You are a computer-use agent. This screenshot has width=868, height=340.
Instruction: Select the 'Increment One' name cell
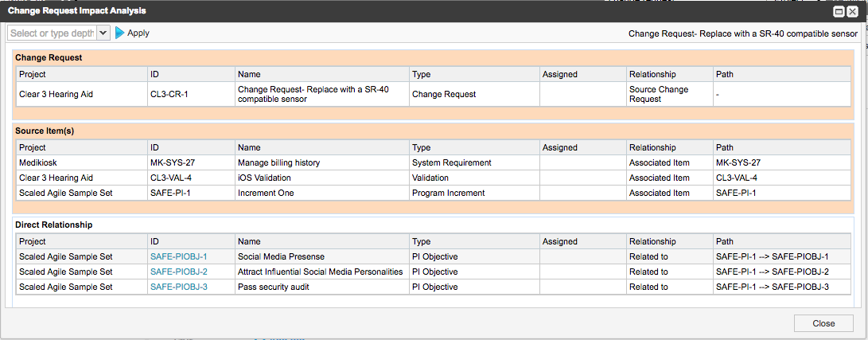point(264,193)
